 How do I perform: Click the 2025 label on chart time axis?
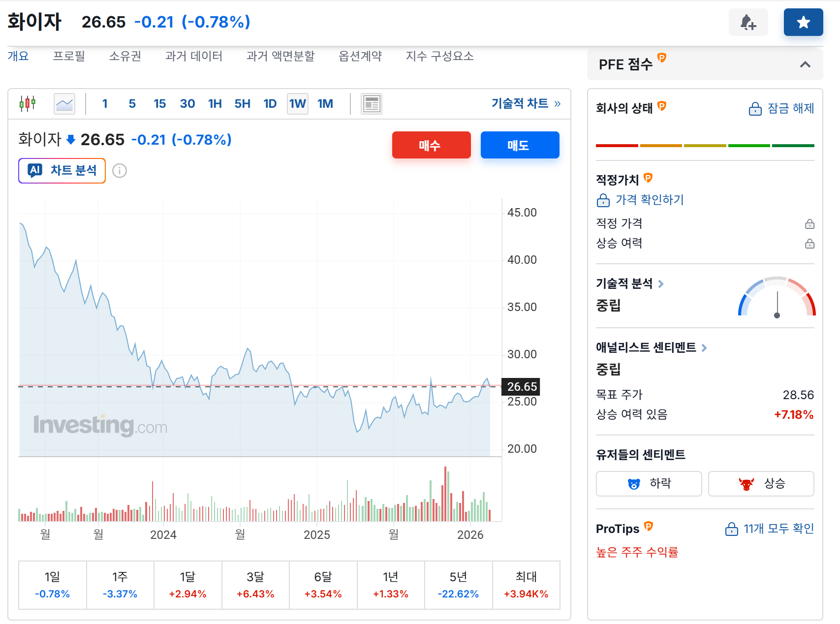click(317, 535)
